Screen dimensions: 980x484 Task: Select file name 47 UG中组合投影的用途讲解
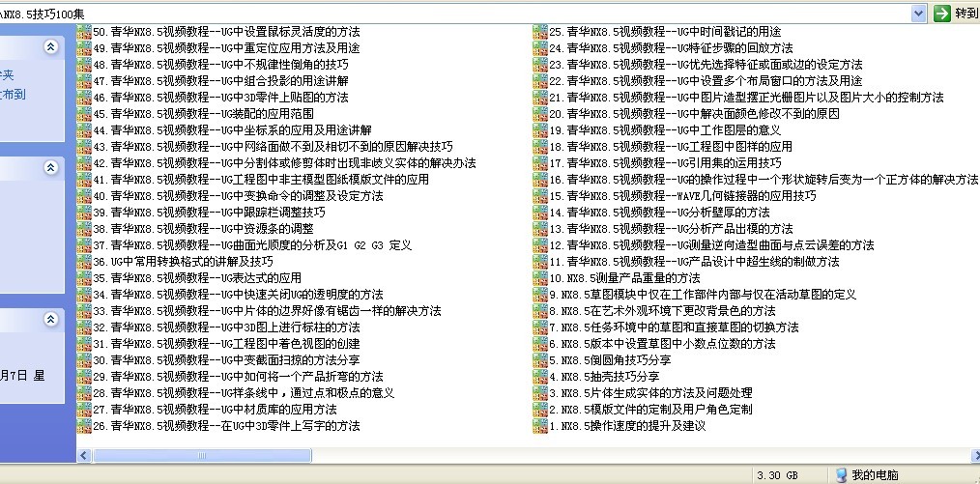[220, 80]
